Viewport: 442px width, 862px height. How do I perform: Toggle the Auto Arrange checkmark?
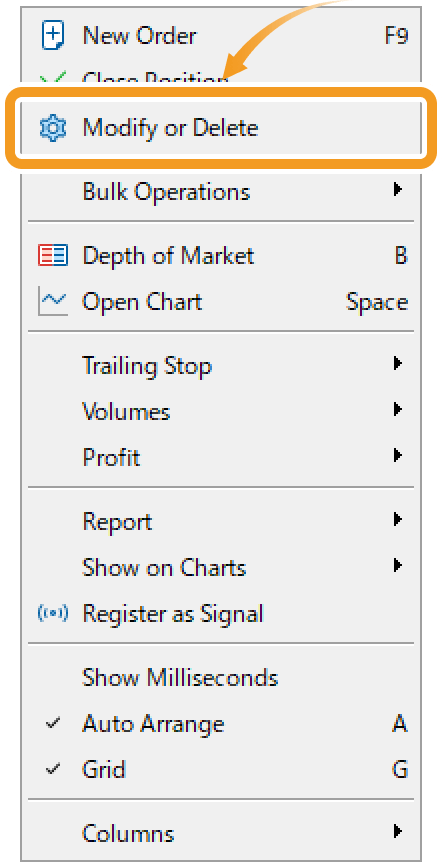click(53, 723)
